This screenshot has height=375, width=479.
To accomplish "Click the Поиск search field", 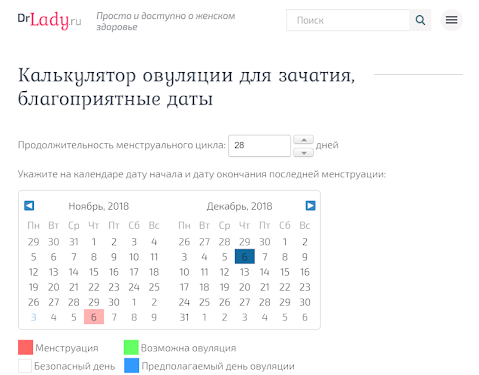I will pos(348,20).
